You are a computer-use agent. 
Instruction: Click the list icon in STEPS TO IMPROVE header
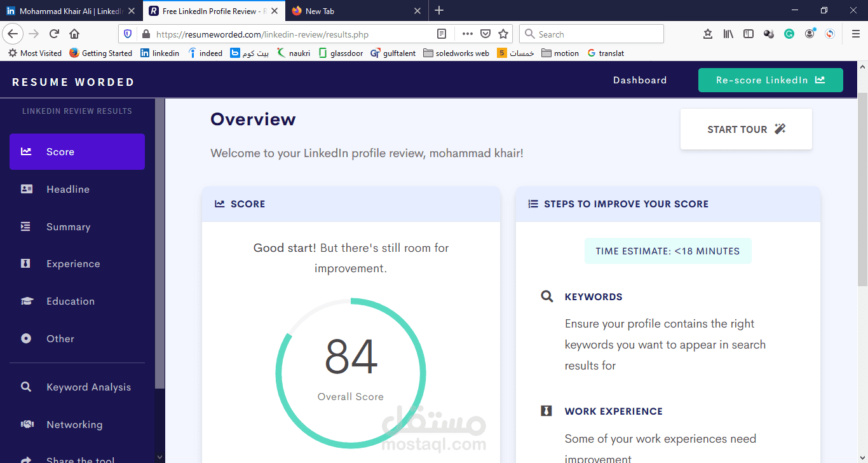[x=533, y=204]
